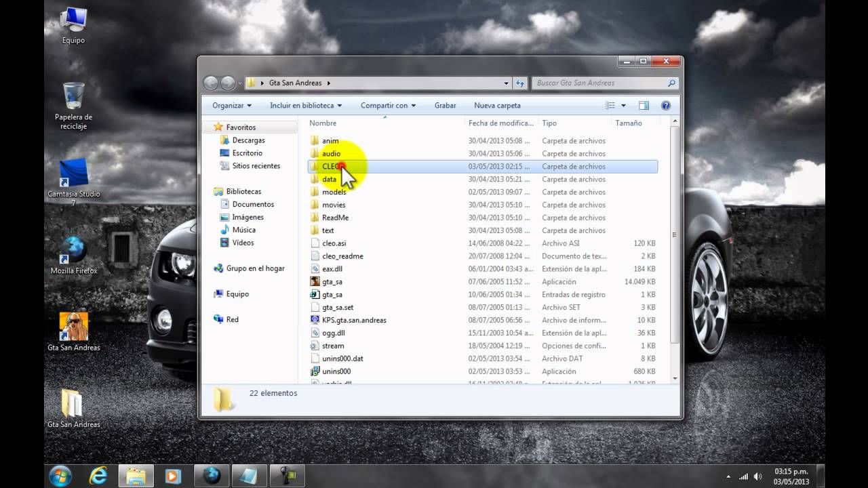Select Bibliotecas in the navigation pane
The height and width of the screenshot is (488, 868).
(243, 192)
